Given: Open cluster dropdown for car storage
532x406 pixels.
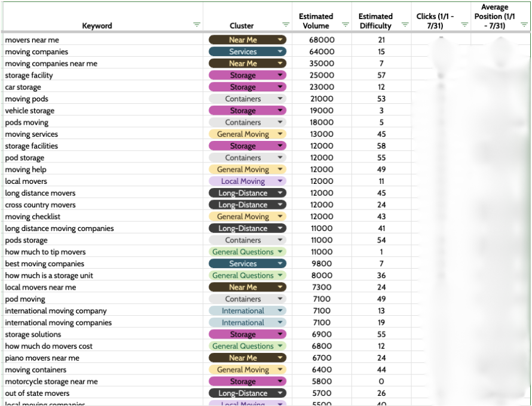Looking at the screenshot, I should point(280,87).
